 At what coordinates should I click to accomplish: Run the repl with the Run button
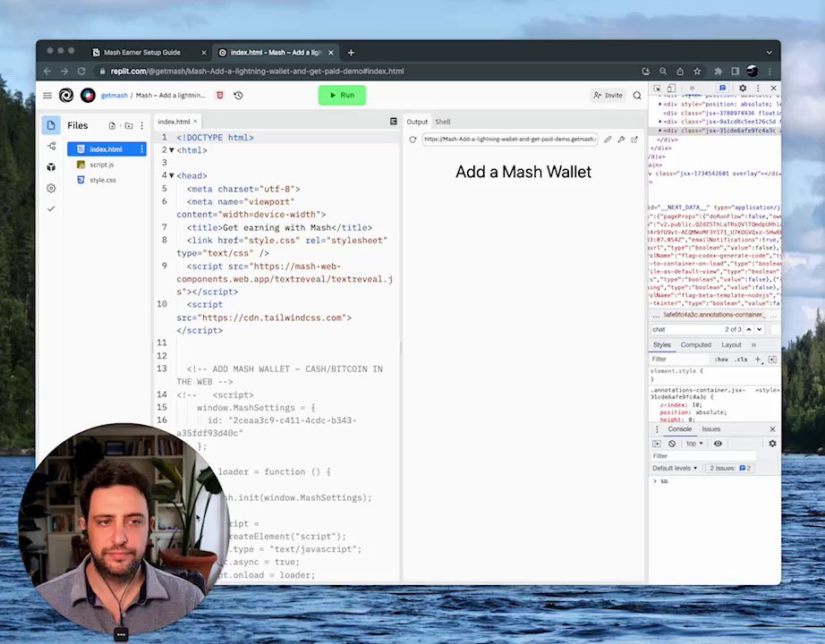point(342,95)
